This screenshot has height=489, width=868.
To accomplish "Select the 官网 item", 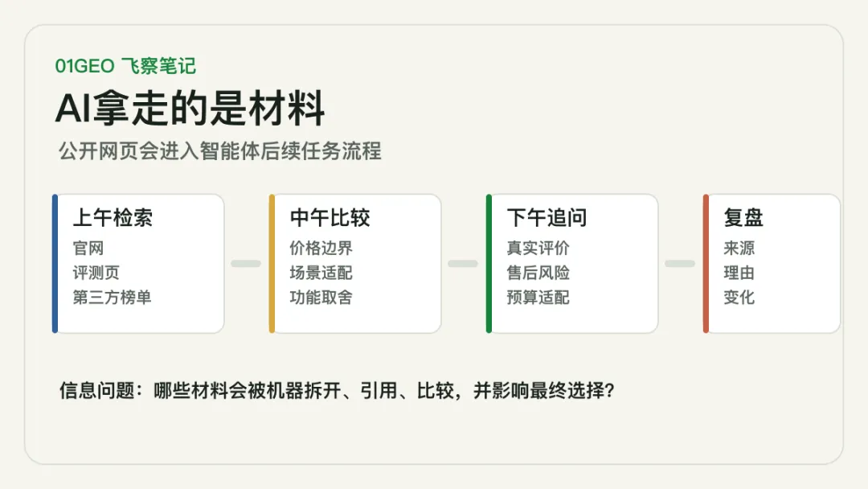I will pos(88,248).
